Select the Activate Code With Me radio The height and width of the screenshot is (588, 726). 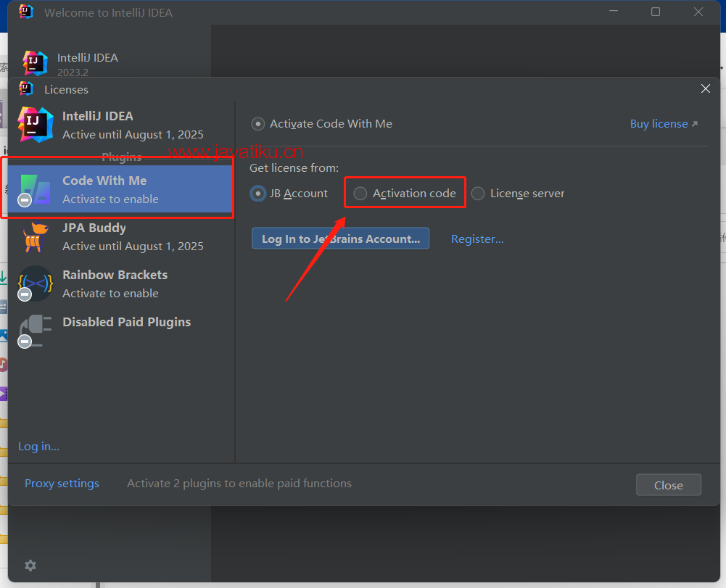[321, 124]
